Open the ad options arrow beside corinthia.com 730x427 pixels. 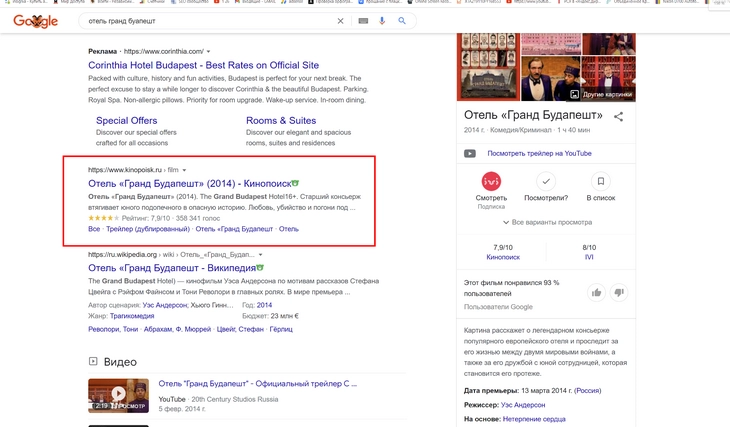point(209,51)
